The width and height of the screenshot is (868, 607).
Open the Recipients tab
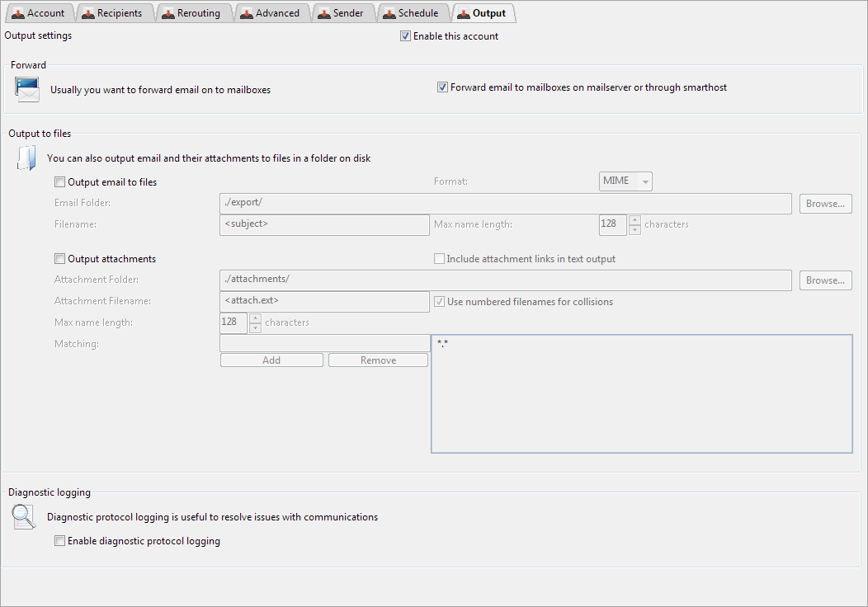[x=111, y=13]
